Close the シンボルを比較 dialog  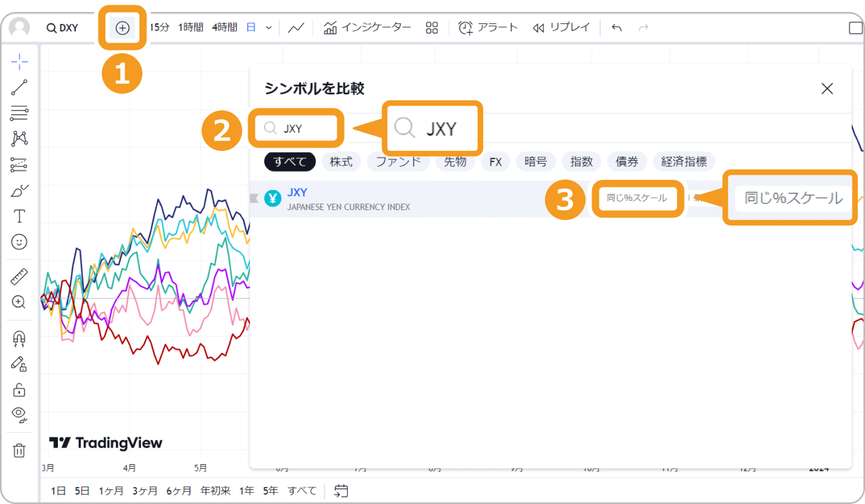[x=827, y=88]
